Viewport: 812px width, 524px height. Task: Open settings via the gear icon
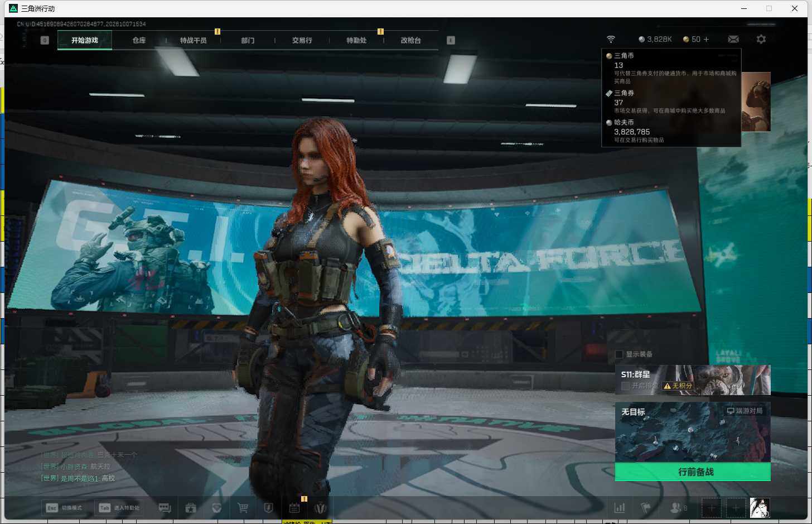pos(761,39)
